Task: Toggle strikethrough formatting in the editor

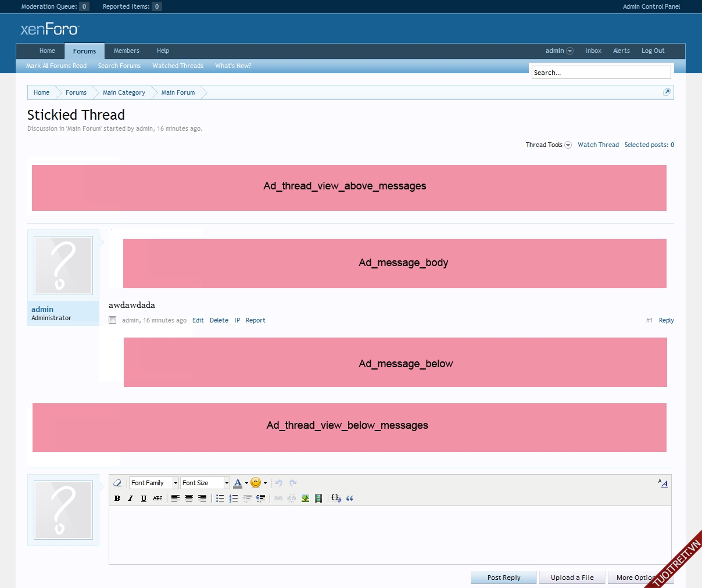Action: click(x=157, y=499)
